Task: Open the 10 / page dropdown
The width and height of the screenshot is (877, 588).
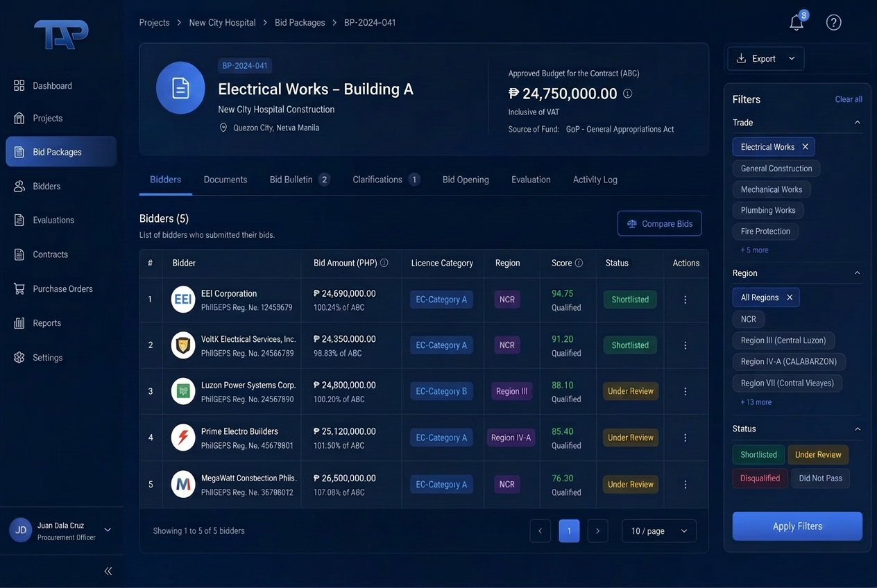Action: (659, 531)
